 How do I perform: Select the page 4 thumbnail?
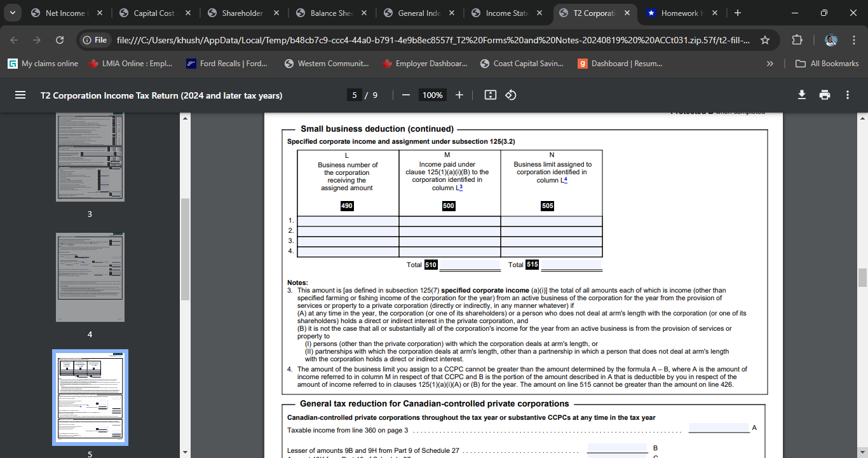[90, 277]
